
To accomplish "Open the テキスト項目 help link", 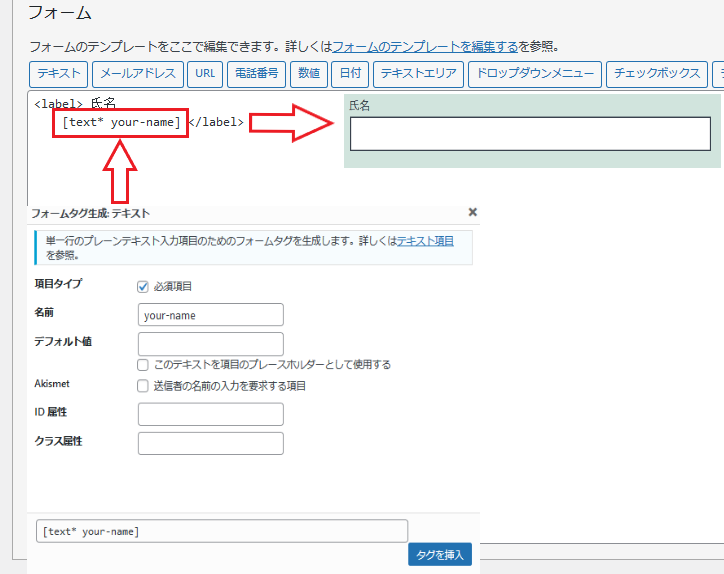I will tap(425, 241).
